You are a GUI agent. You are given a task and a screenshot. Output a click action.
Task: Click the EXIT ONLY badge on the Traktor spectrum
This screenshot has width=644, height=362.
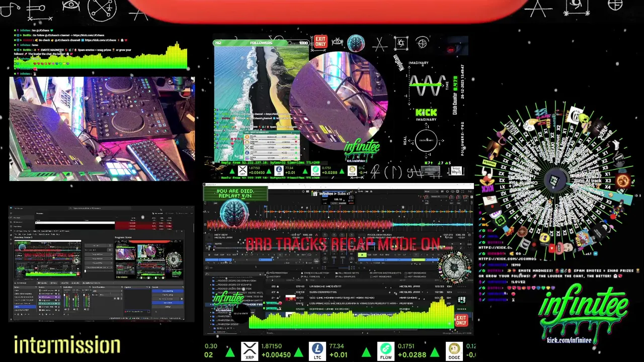[461, 320]
